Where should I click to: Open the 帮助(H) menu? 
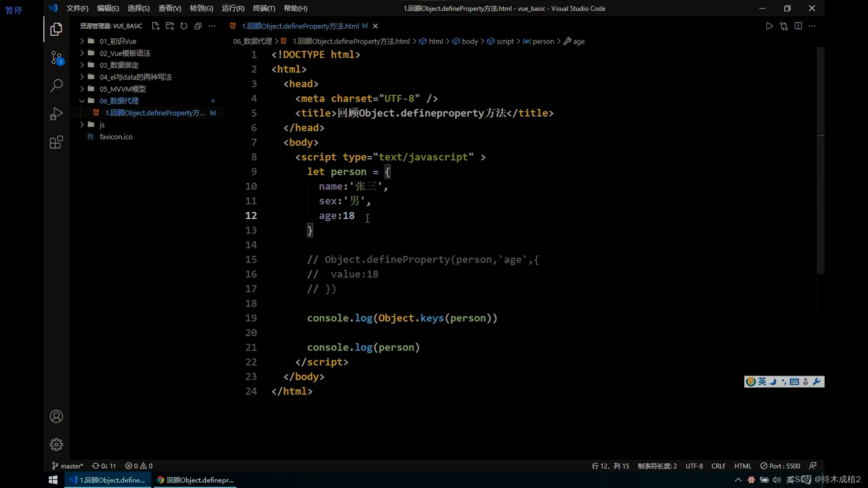295,8
